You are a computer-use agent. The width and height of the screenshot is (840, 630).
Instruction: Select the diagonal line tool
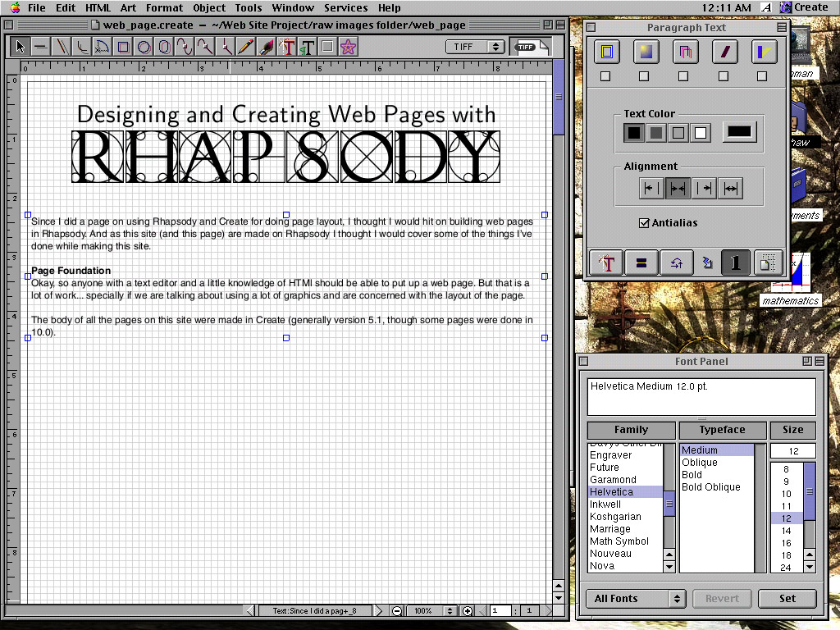(x=61, y=47)
